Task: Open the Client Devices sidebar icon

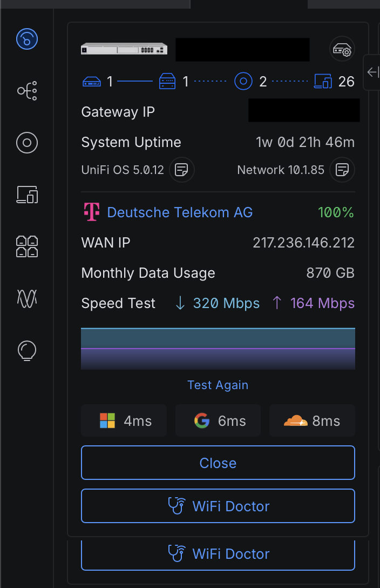Action: 26,195
